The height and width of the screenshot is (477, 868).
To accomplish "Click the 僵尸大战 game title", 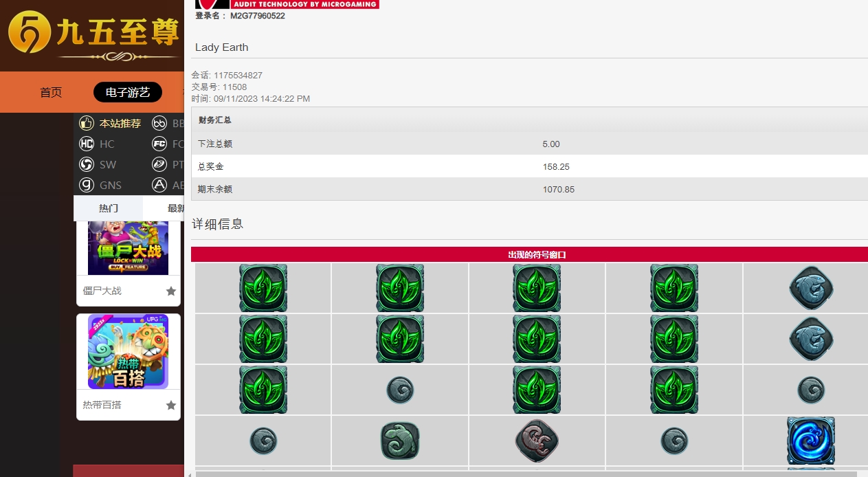I will tap(102, 291).
